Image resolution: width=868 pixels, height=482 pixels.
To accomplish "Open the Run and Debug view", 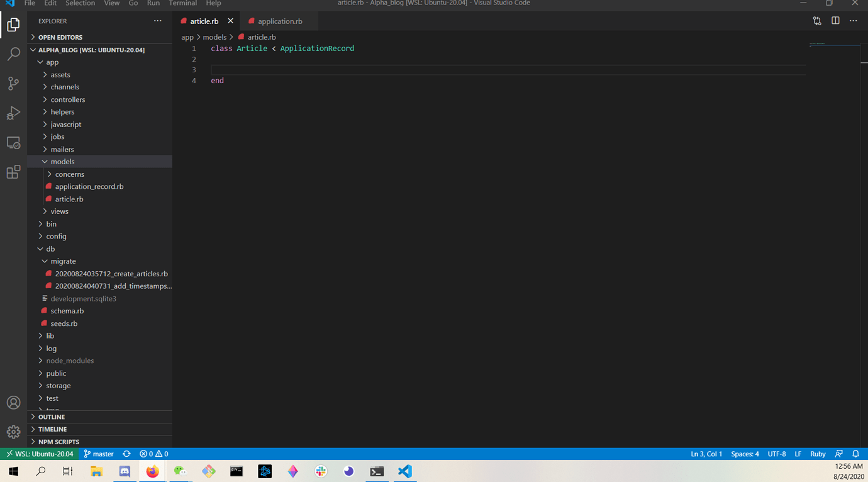I will [13, 113].
